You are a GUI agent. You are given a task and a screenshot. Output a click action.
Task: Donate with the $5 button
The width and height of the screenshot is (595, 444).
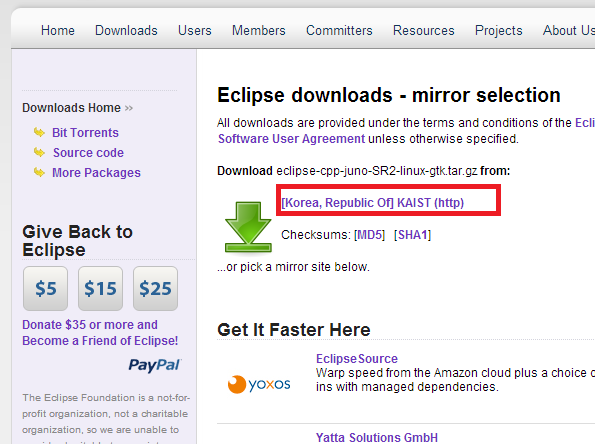[46, 288]
